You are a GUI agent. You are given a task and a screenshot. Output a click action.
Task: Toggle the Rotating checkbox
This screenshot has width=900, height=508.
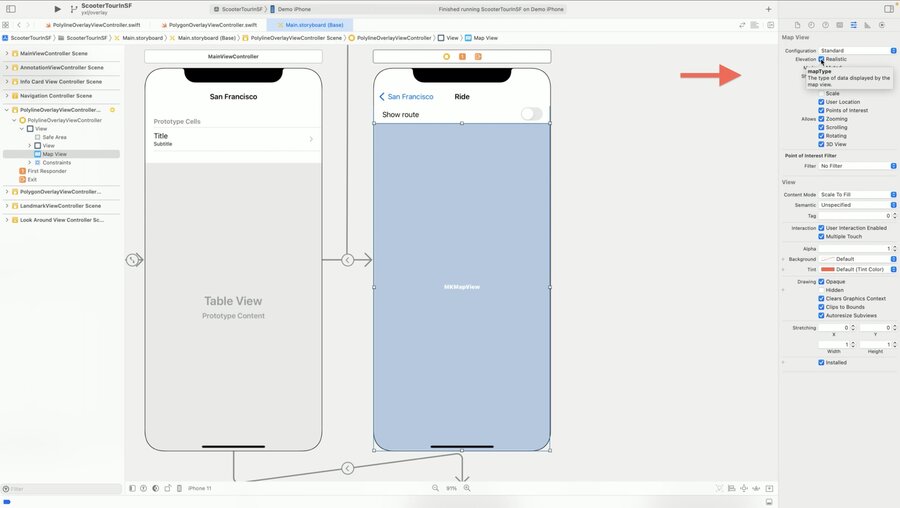click(x=821, y=136)
